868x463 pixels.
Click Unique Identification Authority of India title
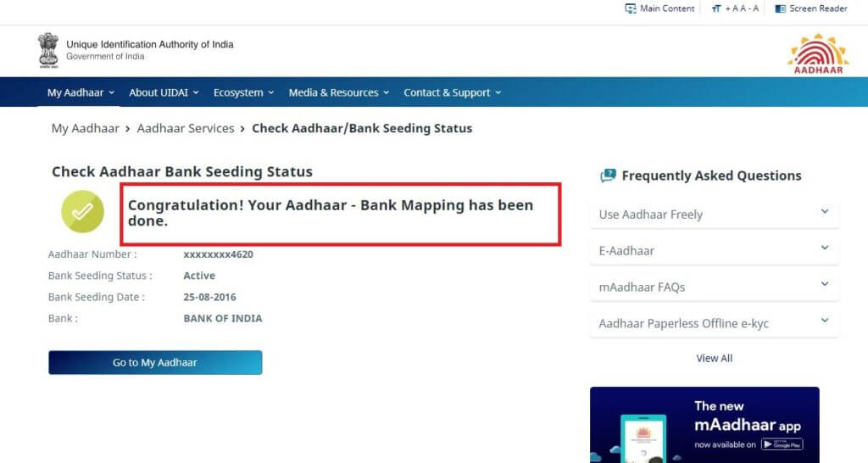pyautogui.click(x=149, y=44)
